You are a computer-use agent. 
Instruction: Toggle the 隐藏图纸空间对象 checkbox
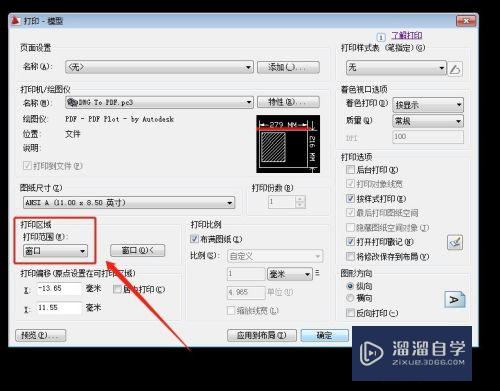click(x=350, y=228)
